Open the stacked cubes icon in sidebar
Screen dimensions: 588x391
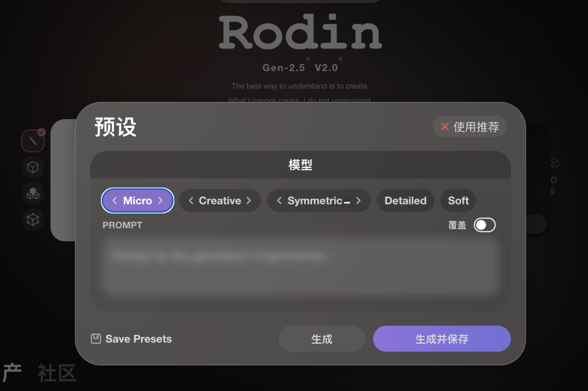33,193
